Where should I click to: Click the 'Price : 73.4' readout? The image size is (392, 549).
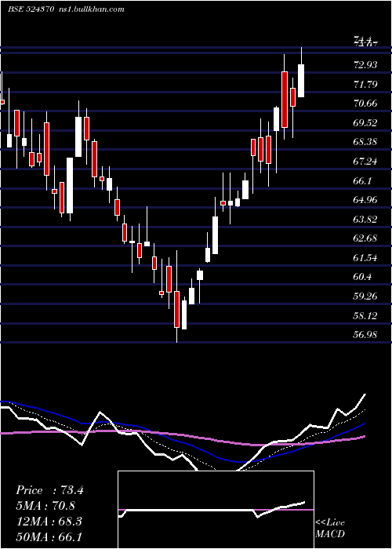click(49, 490)
